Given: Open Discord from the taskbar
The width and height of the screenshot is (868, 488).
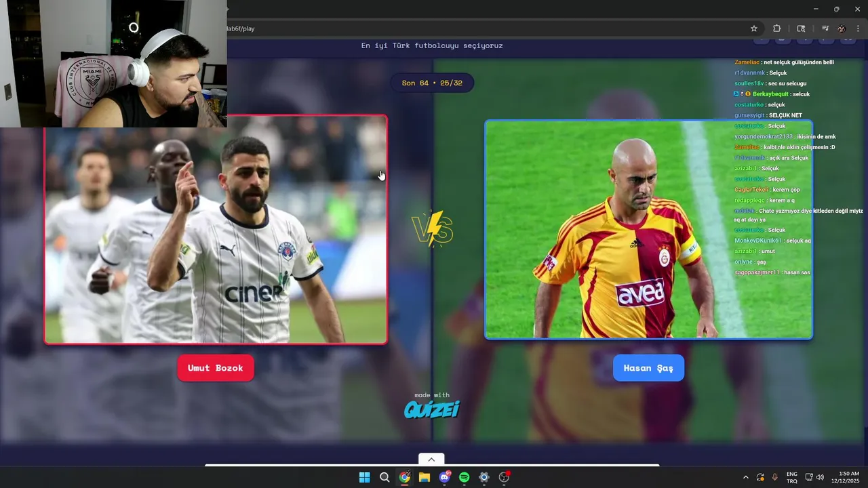Looking at the screenshot, I should click(x=444, y=477).
